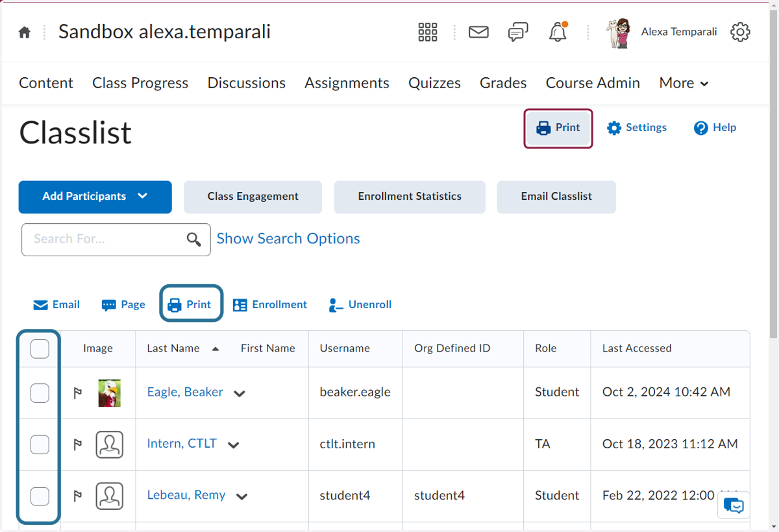Expand the Add Participants dropdown
This screenshot has width=779, height=532.
point(95,197)
